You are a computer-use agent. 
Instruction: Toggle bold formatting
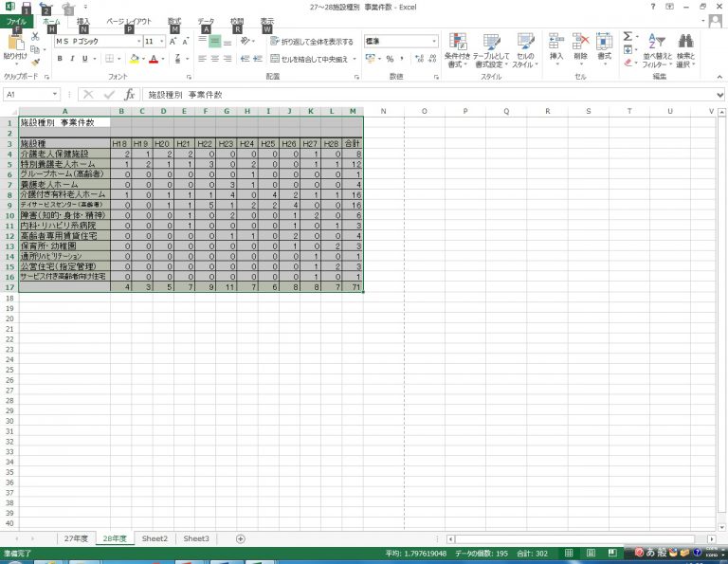pyautogui.click(x=59, y=59)
